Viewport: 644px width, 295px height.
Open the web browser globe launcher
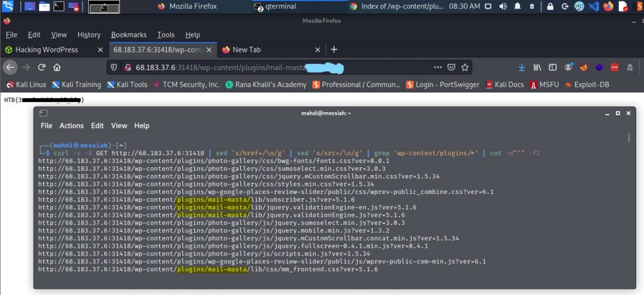pos(579,6)
